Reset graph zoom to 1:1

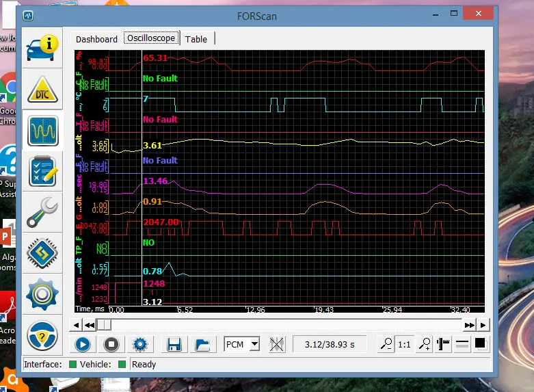pyautogui.click(x=404, y=344)
